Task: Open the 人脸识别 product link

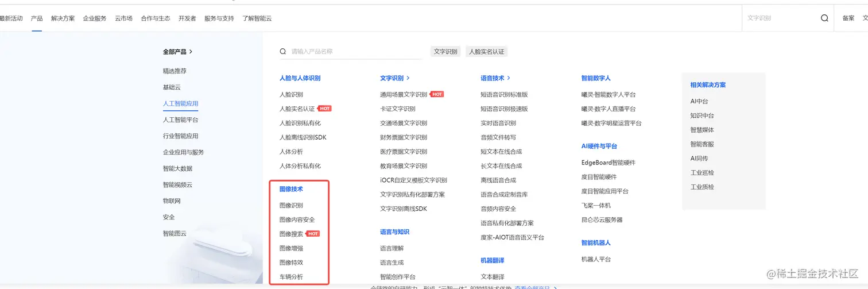Action: click(x=291, y=95)
